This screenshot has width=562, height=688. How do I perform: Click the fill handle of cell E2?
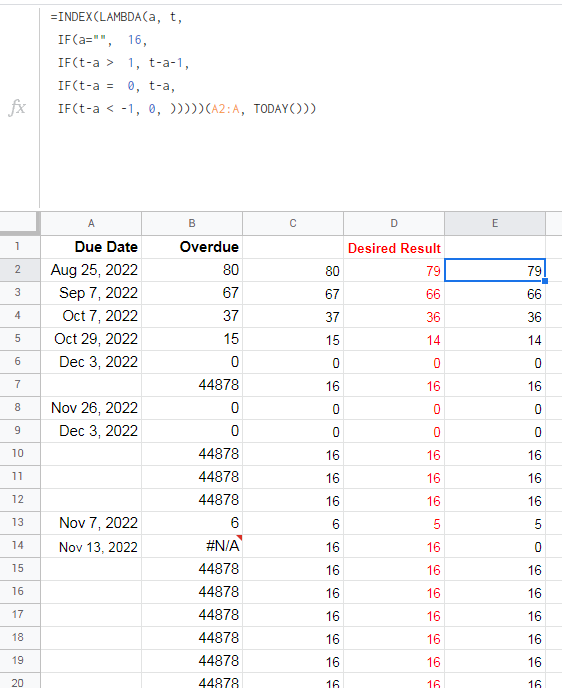[x=545, y=281]
